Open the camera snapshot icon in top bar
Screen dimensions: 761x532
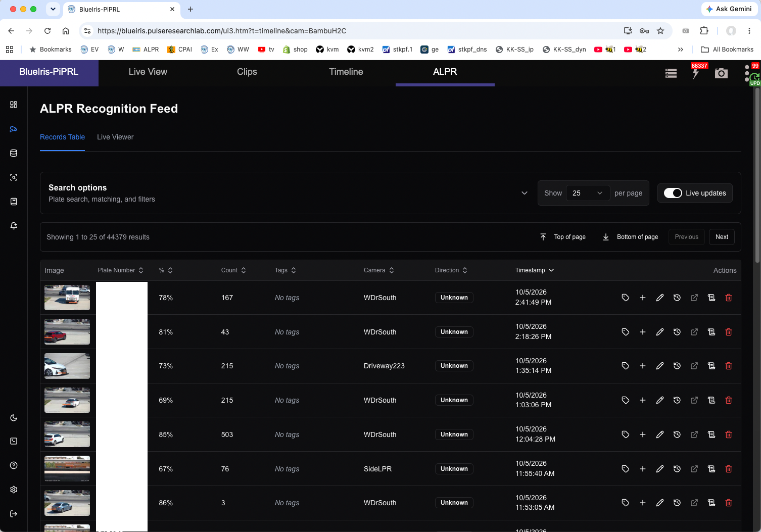coord(721,73)
